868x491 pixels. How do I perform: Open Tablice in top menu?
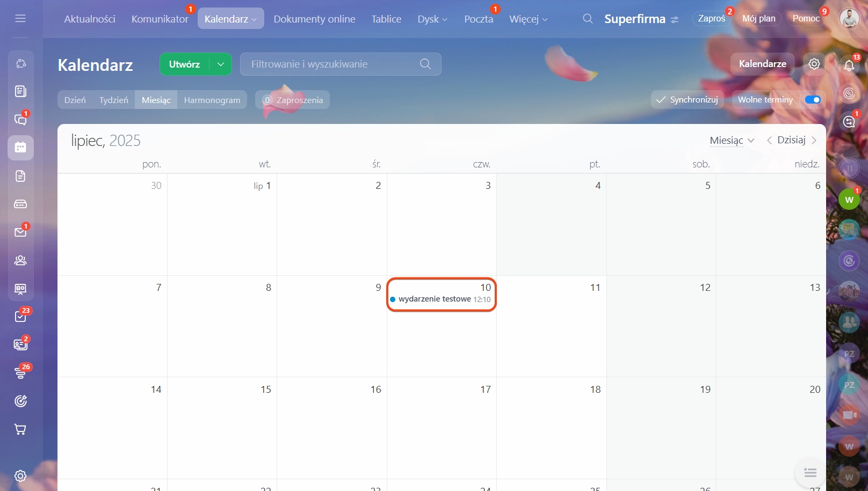click(x=386, y=19)
